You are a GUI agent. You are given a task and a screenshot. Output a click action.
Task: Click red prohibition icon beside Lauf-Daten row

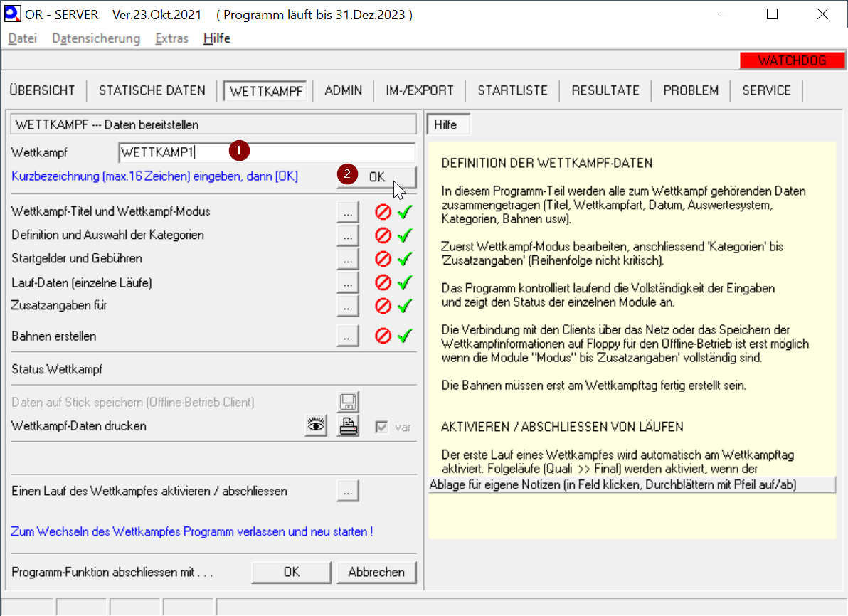[383, 282]
